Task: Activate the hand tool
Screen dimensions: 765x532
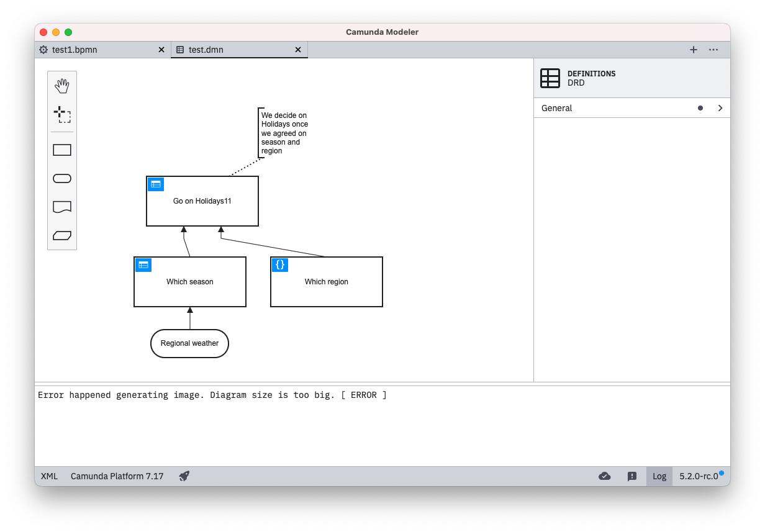Action: click(x=62, y=86)
